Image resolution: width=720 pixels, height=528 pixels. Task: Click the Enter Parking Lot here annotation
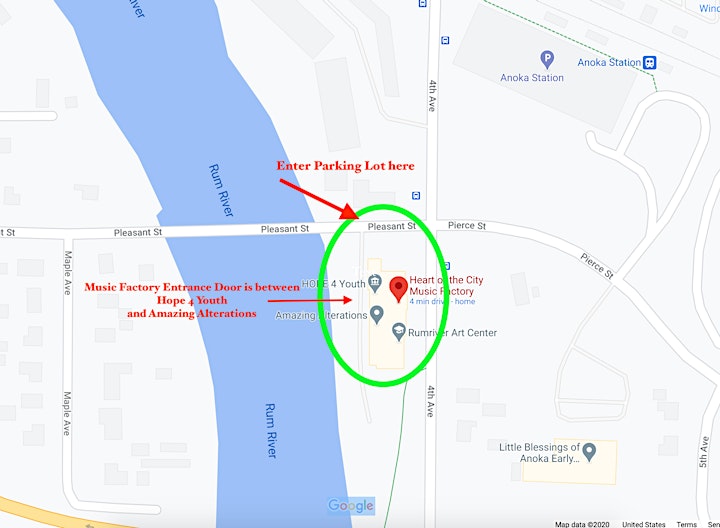345,166
